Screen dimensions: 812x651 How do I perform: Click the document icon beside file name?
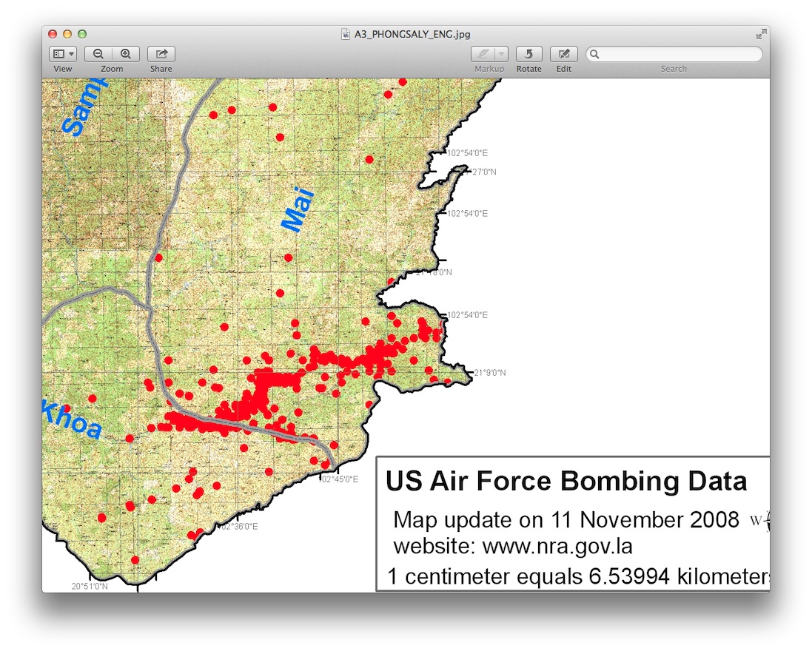pos(346,34)
